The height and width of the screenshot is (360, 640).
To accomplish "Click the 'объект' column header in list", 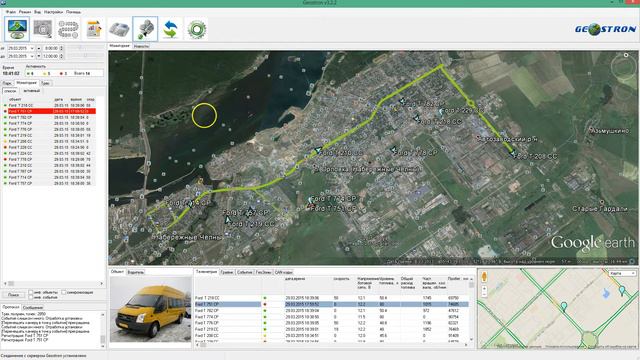I will tap(16, 99).
